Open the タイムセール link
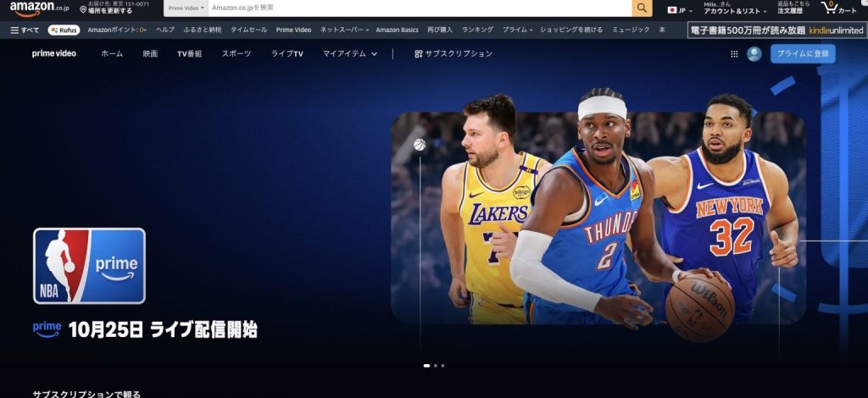868x398 pixels. pyautogui.click(x=248, y=30)
